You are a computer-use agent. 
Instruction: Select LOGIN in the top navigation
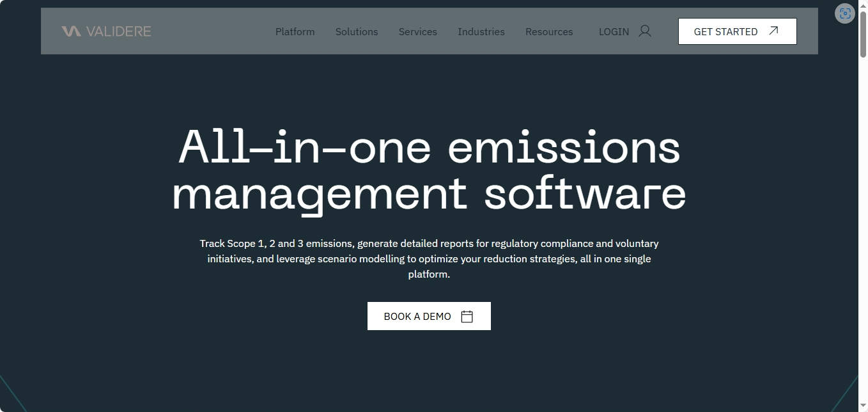[614, 31]
